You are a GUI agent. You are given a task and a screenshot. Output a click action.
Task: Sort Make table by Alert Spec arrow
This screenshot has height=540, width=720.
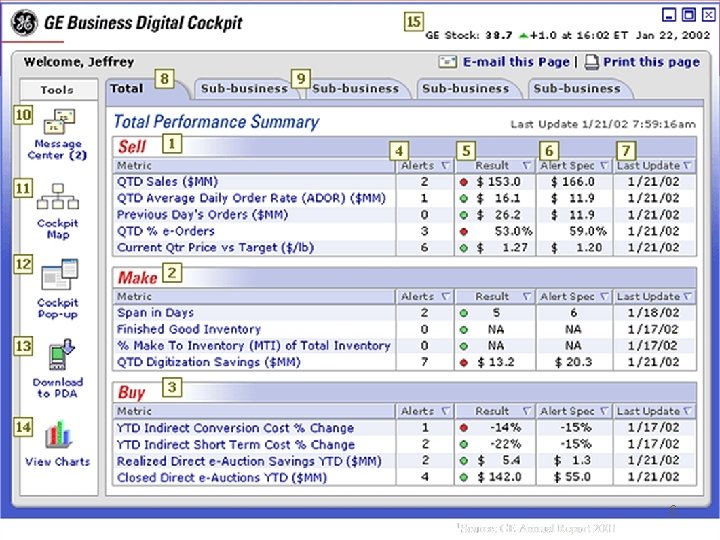click(604, 296)
